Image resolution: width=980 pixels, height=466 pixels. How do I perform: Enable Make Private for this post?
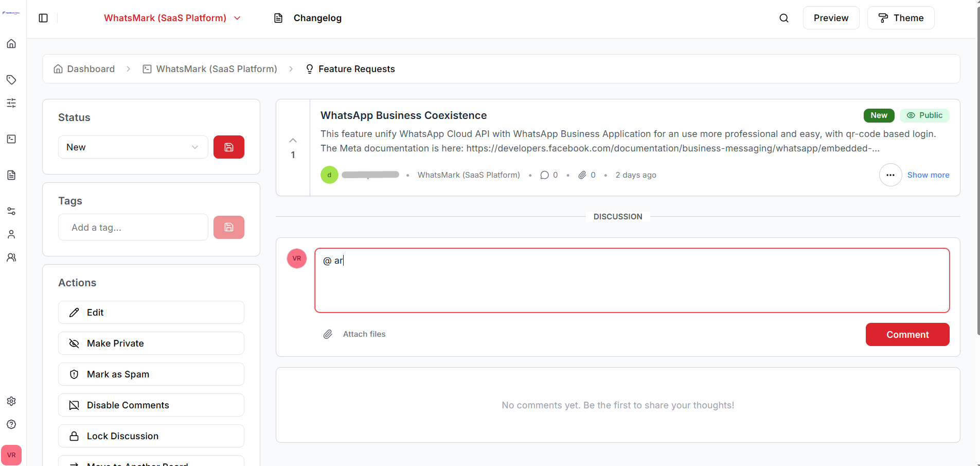pyautogui.click(x=151, y=343)
